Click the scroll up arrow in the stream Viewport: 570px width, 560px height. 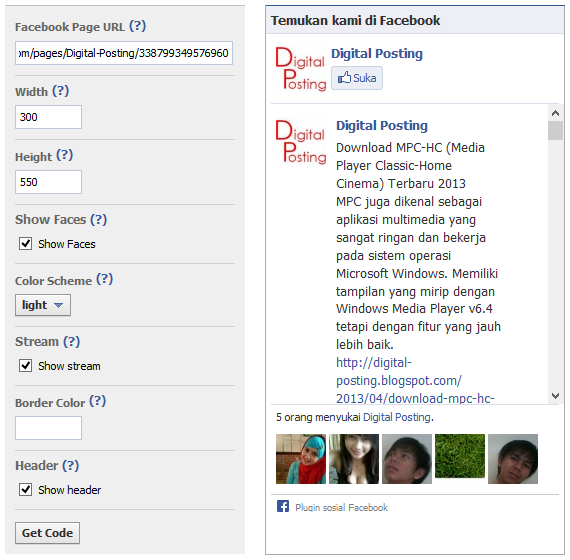coord(555,113)
